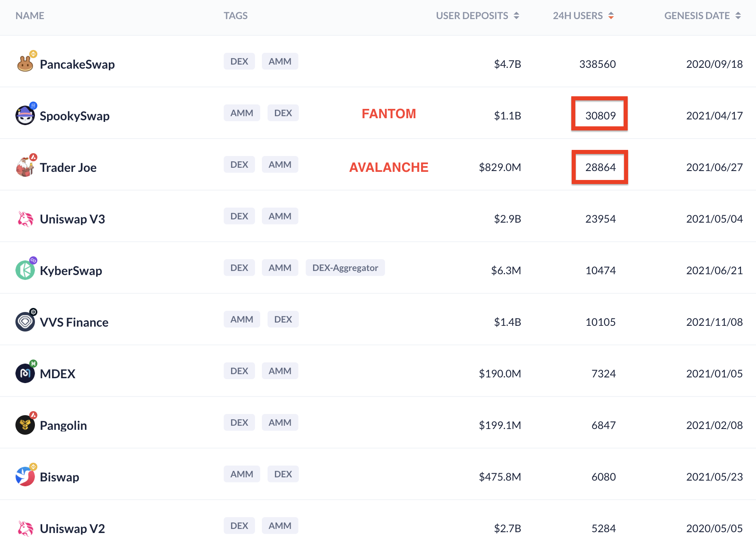Click the Biswap bird logo icon
This screenshot has height=546, width=756.
(25, 477)
